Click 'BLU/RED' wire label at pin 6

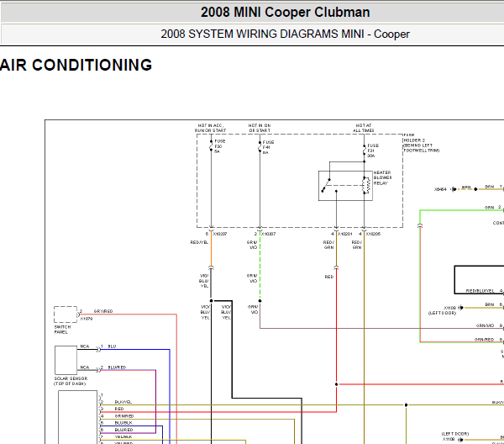[x=123, y=430]
